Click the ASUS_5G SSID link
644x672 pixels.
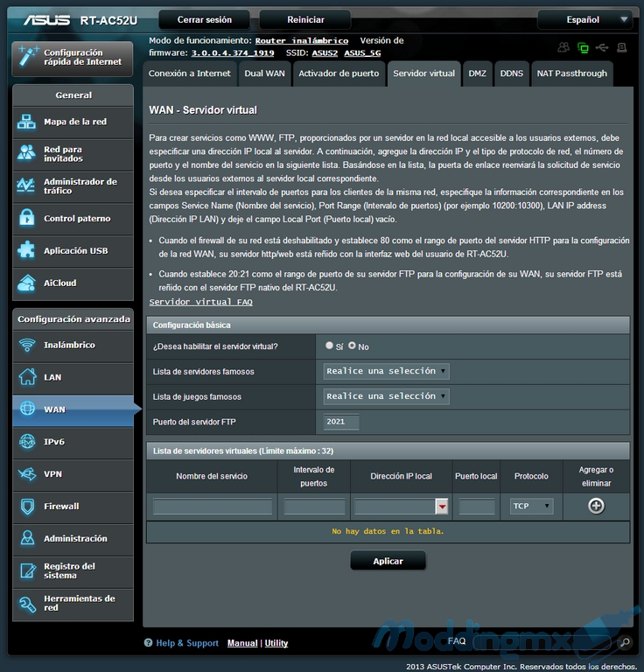pyautogui.click(x=362, y=53)
